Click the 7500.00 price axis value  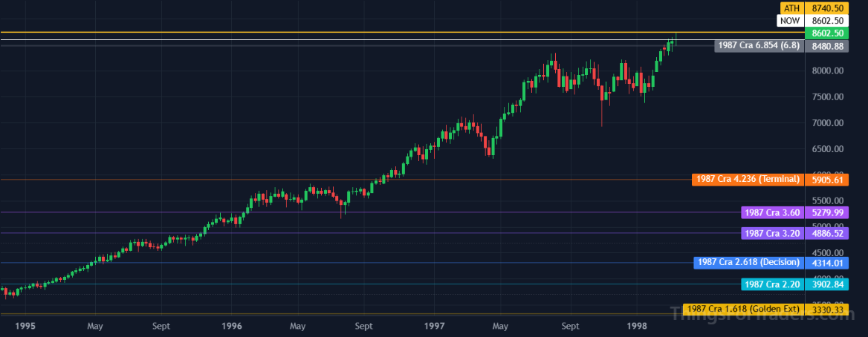point(827,96)
